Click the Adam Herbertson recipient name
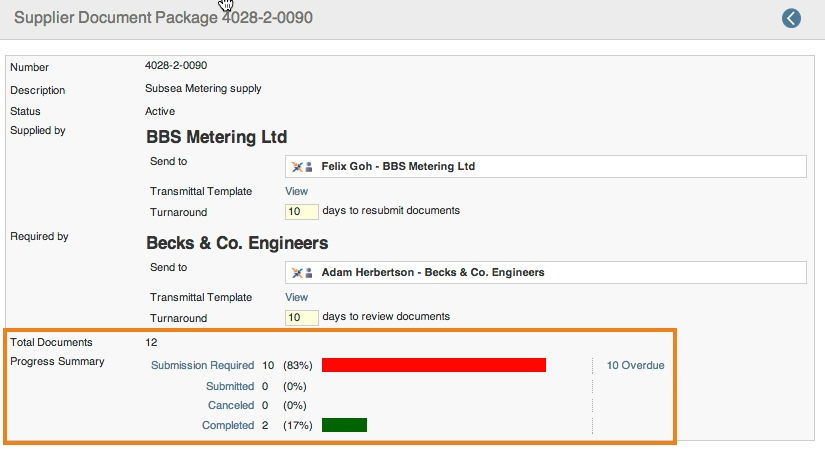Viewport: 825px width, 449px height. pos(433,272)
